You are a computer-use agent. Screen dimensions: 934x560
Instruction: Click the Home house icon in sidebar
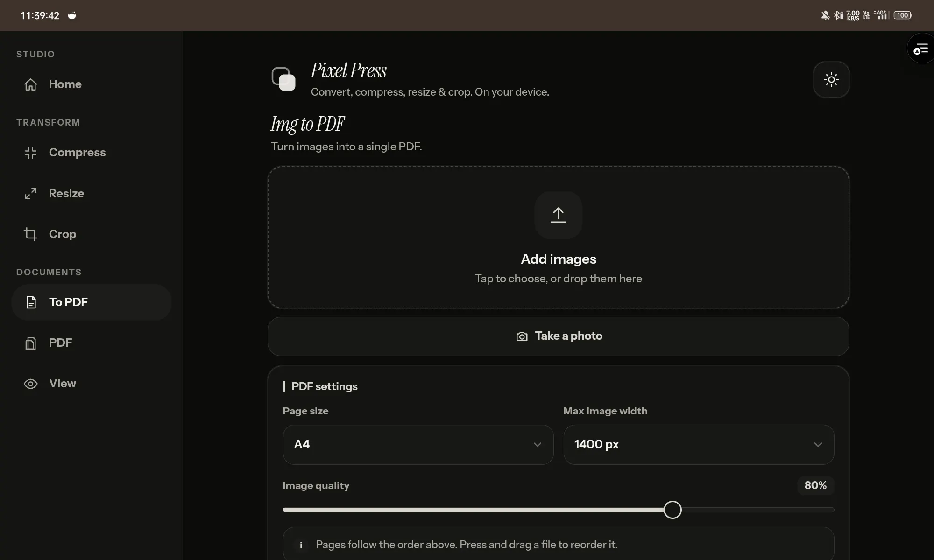31,84
